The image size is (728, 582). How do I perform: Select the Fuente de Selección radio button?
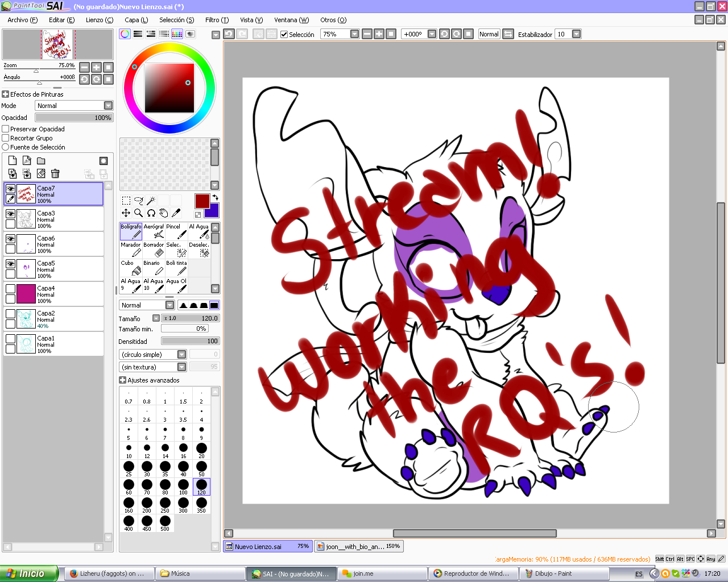click(x=6, y=147)
